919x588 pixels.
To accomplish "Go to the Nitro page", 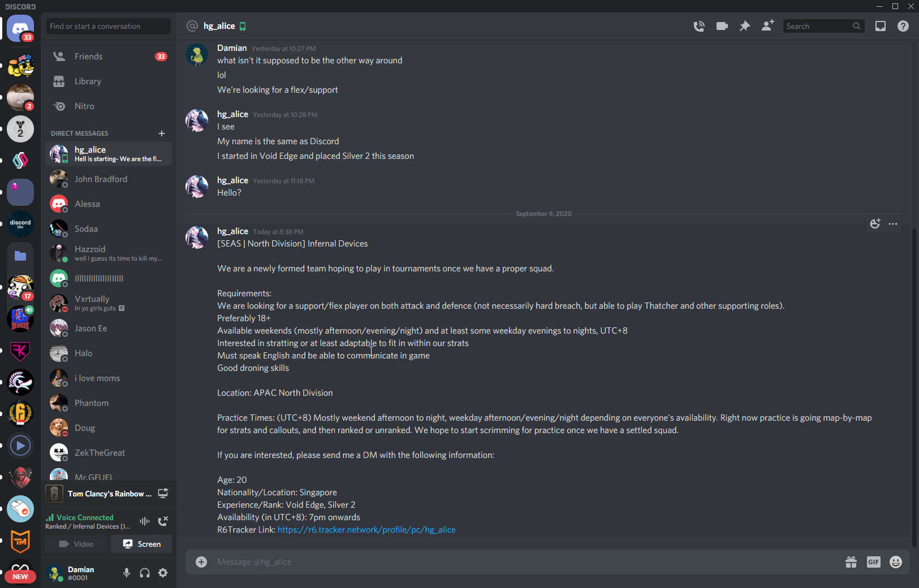I will coord(84,106).
